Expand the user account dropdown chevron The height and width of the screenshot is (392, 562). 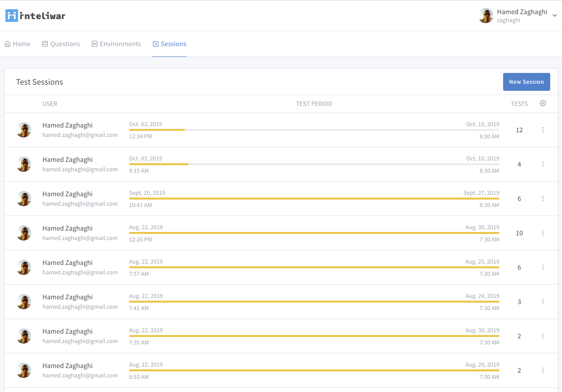point(555,15)
